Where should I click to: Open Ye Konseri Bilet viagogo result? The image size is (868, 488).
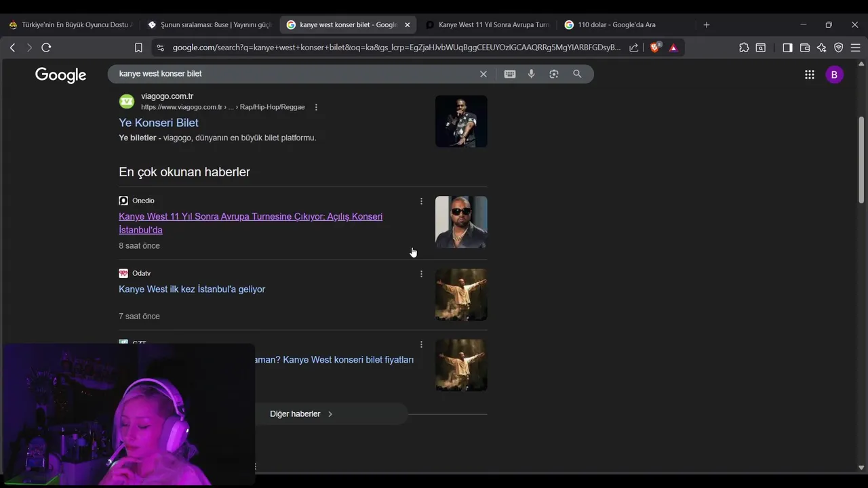(159, 123)
